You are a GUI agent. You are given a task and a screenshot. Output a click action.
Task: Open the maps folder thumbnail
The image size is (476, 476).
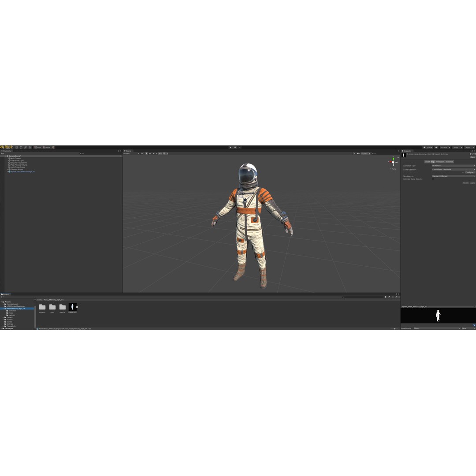[52, 307]
